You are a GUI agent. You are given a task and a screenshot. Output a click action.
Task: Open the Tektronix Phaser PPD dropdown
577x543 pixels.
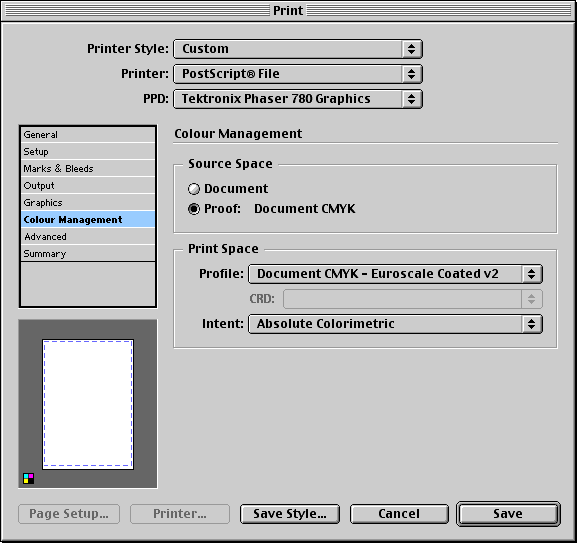coord(298,99)
